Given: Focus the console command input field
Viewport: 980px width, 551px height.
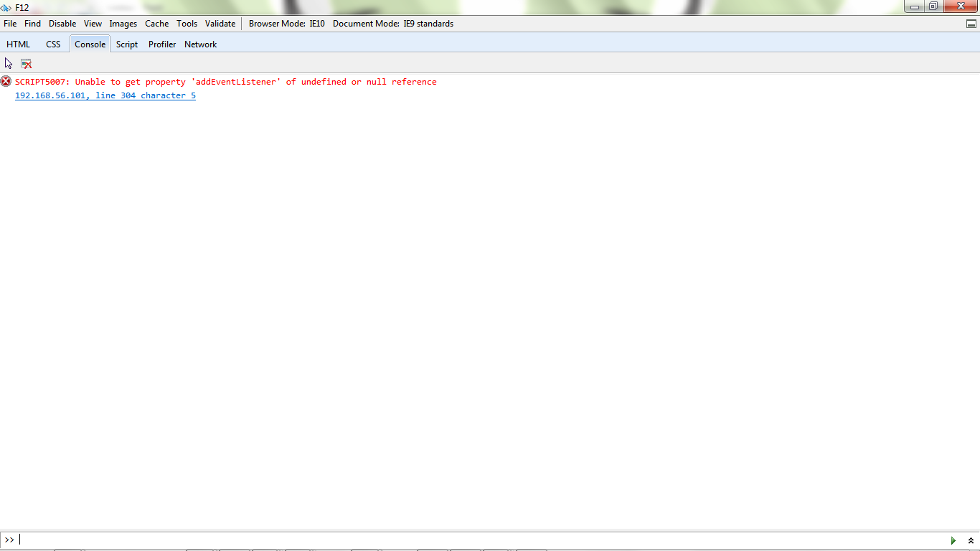Looking at the screenshot, I should tap(481, 540).
